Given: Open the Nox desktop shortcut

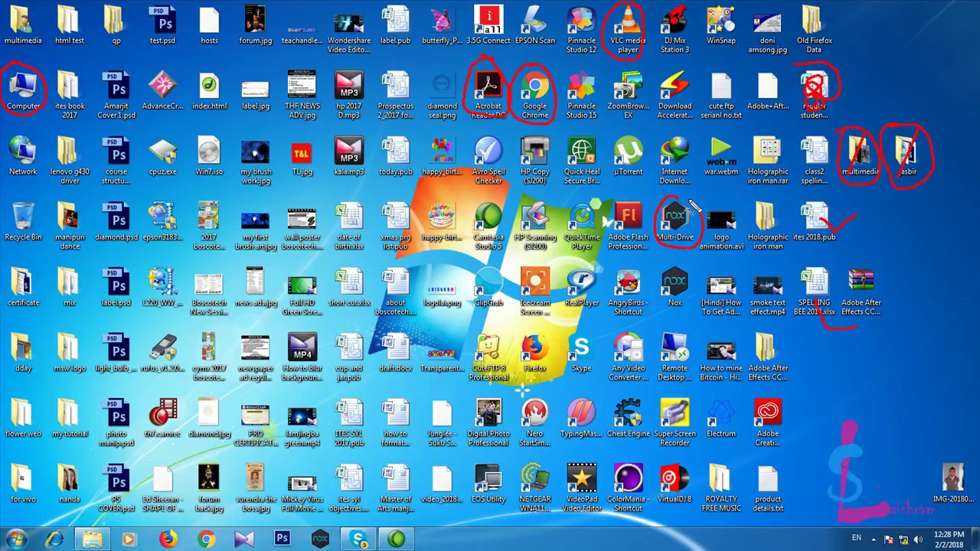Looking at the screenshot, I should click(x=675, y=288).
